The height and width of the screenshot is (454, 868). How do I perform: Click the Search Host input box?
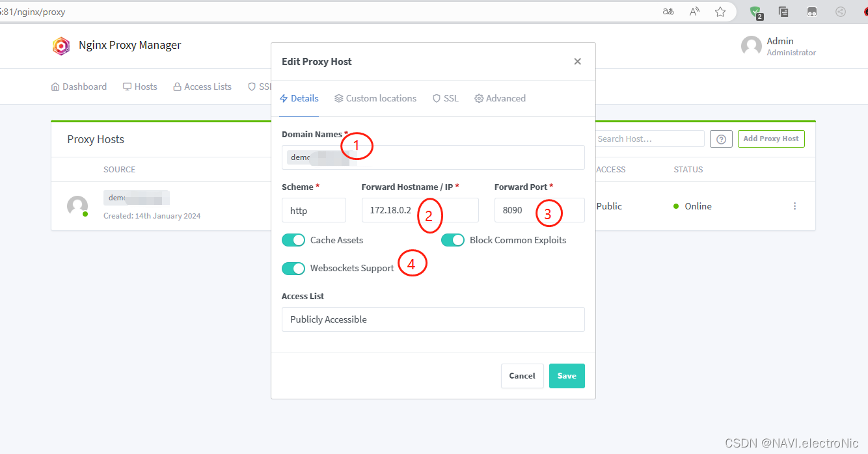(649, 139)
